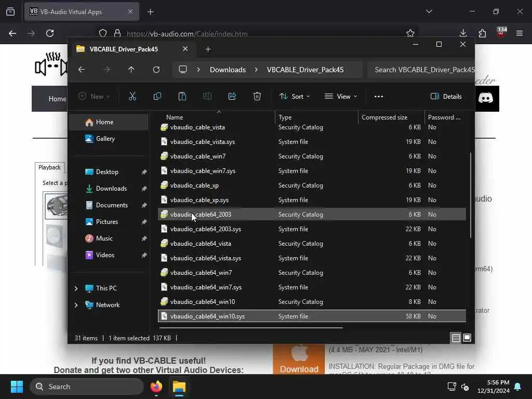Click the Cut scissors icon in Explorer toolbar
This screenshot has height=399, width=532.
pyautogui.click(x=132, y=96)
